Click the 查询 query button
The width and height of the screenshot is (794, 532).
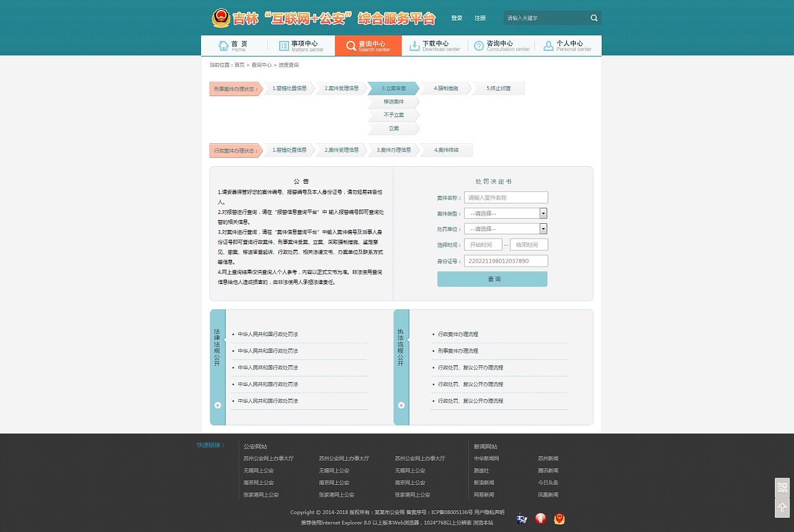click(493, 279)
